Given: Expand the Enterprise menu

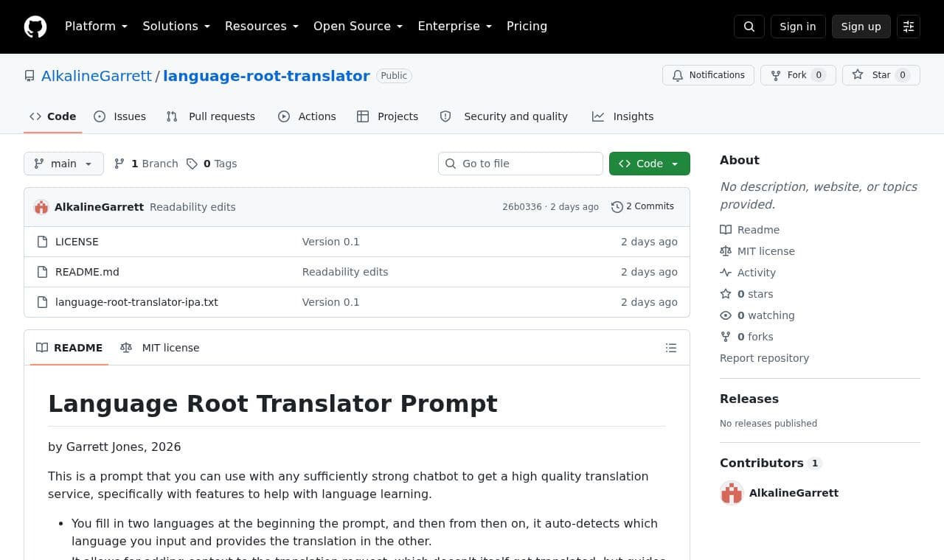Looking at the screenshot, I should coord(455,27).
